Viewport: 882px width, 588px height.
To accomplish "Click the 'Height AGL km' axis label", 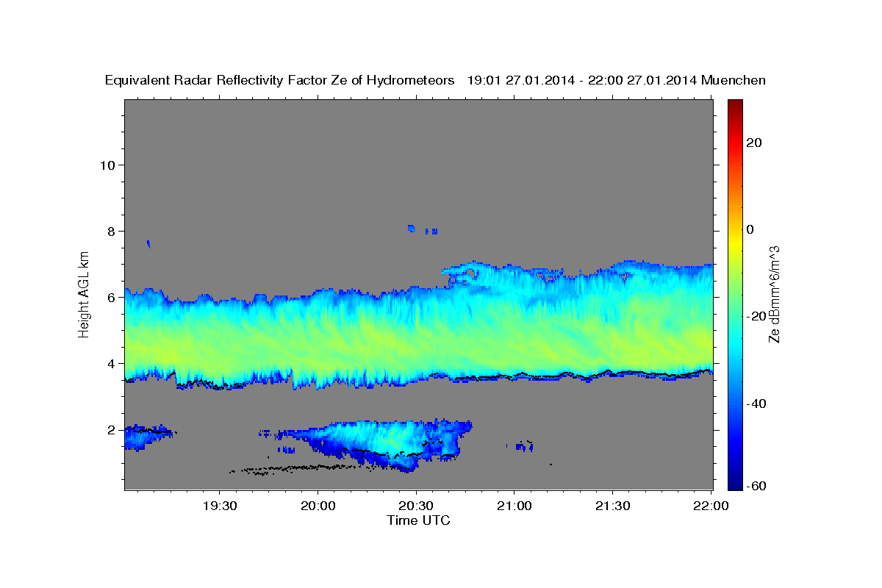I will (x=85, y=295).
